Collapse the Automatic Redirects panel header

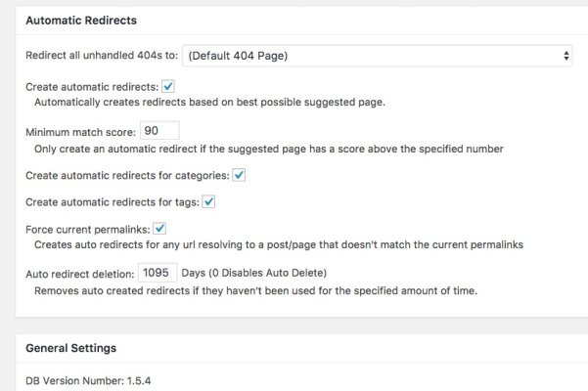tap(81, 21)
